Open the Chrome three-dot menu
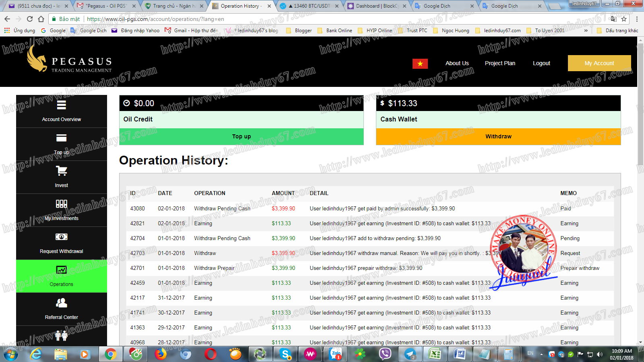 point(637,19)
